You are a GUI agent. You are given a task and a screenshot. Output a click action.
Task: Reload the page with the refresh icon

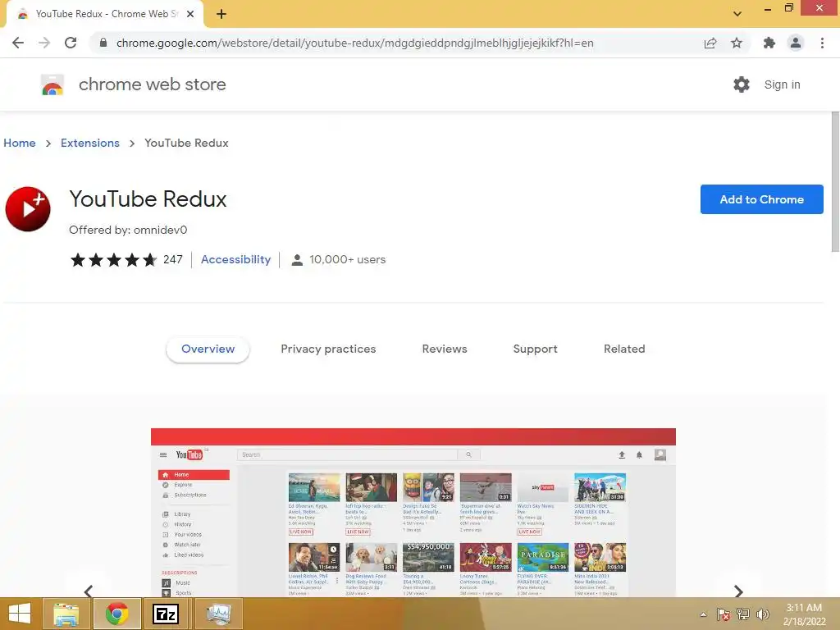pyautogui.click(x=71, y=43)
